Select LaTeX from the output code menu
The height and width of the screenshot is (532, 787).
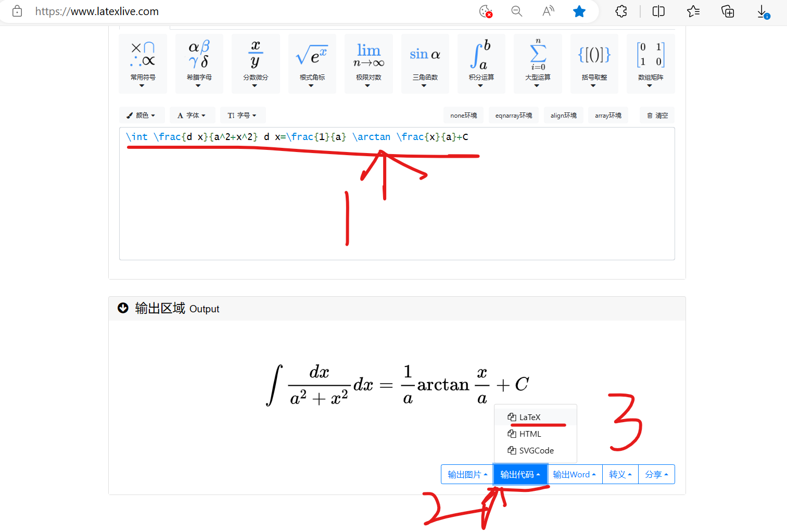click(x=530, y=417)
